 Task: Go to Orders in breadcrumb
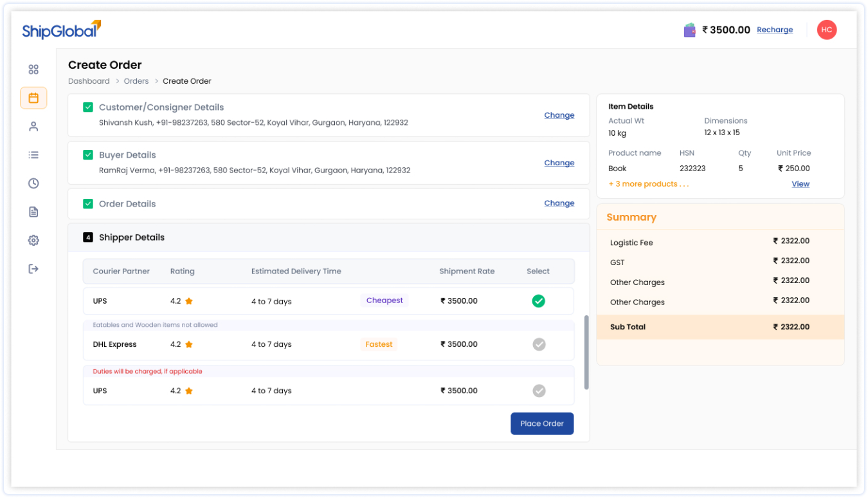(136, 81)
